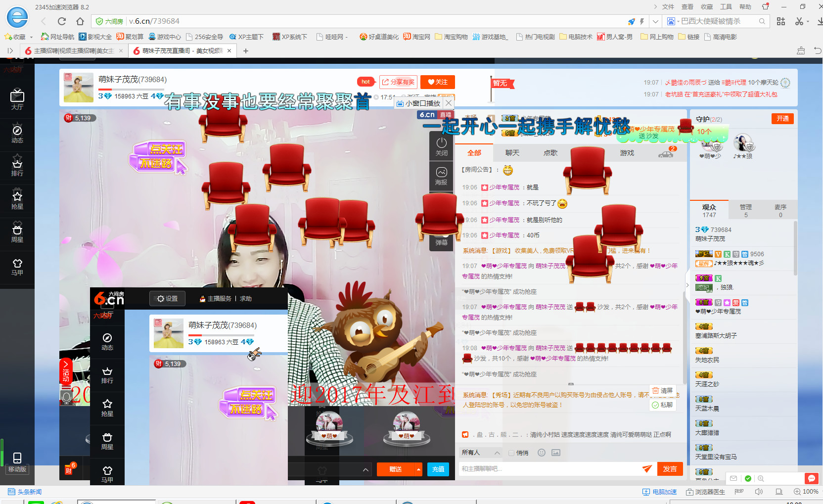Screen dimensions: 823x504
Task: Open 主播服务 in the small window
Action: click(216, 299)
